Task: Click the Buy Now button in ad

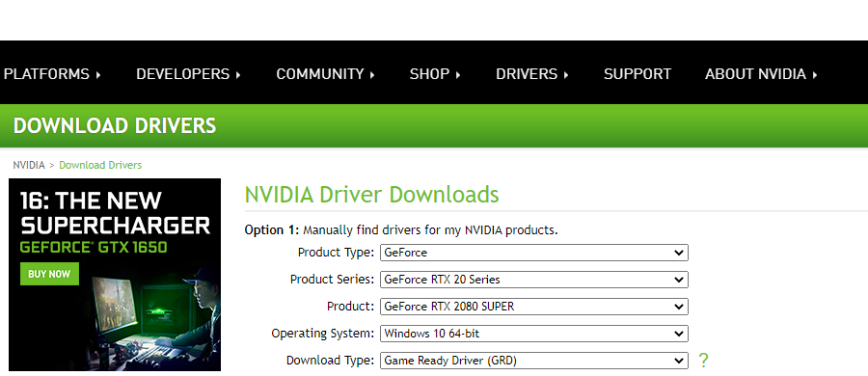Action: pos(49,274)
